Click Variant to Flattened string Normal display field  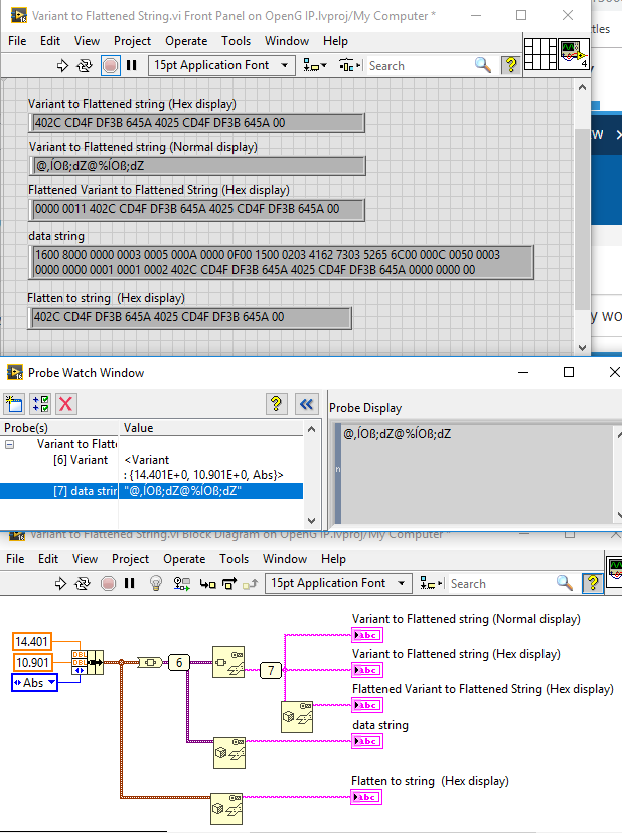(197, 166)
